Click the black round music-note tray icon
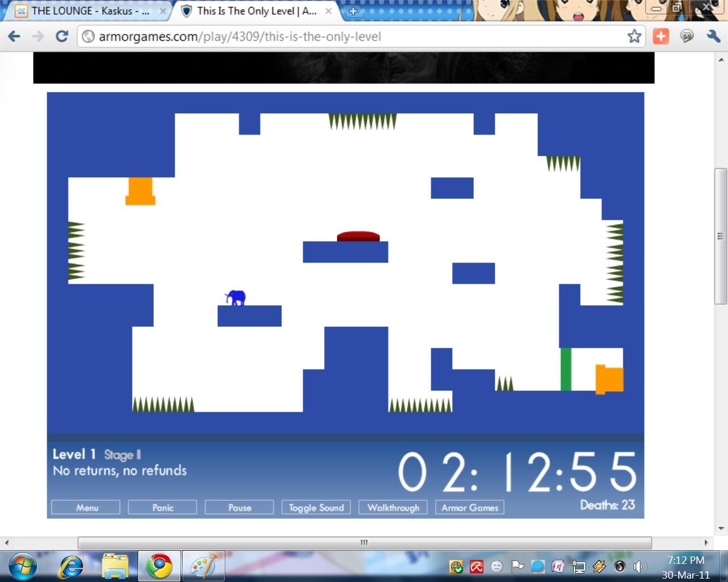 click(620, 566)
